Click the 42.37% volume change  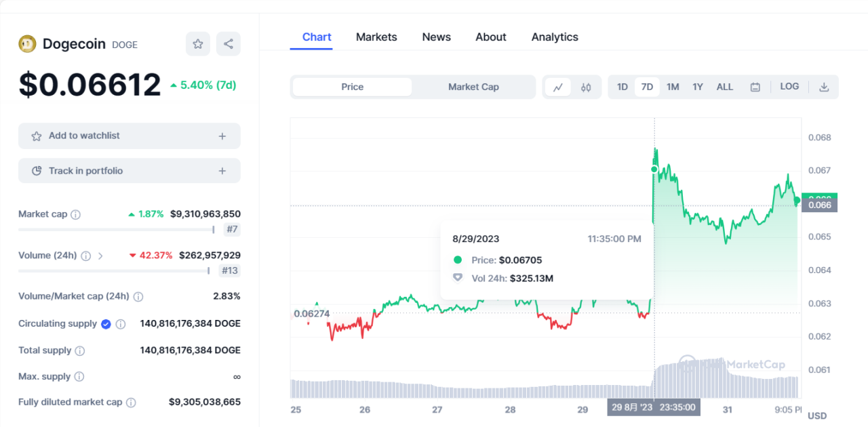point(151,256)
